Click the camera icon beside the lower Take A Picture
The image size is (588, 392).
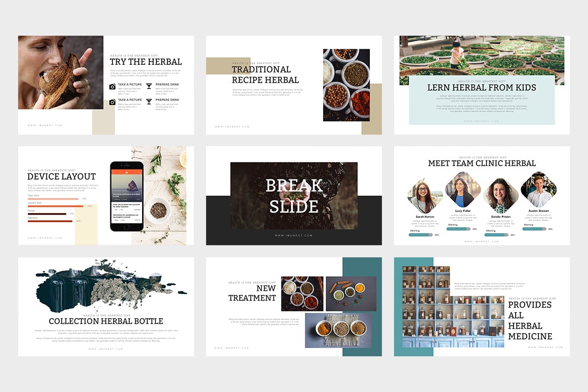click(112, 102)
